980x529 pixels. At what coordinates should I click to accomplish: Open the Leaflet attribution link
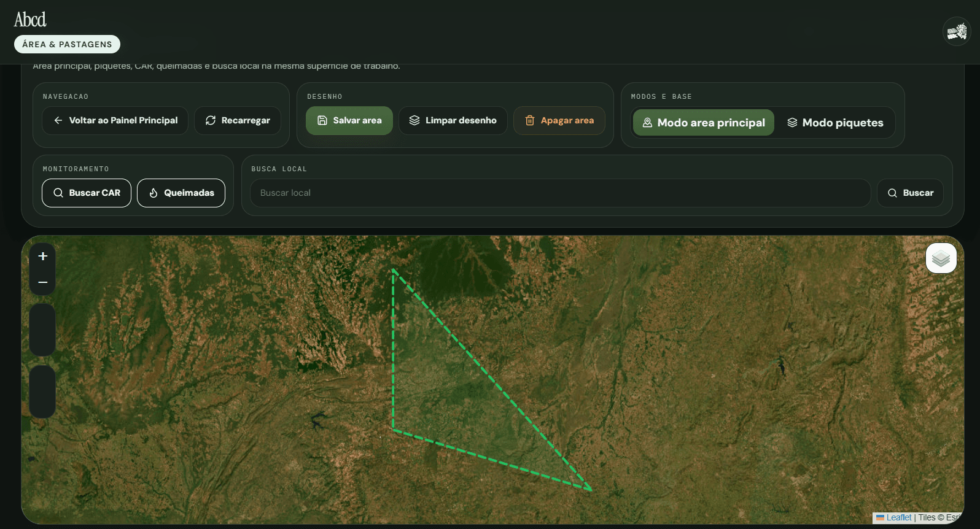pyautogui.click(x=899, y=517)
